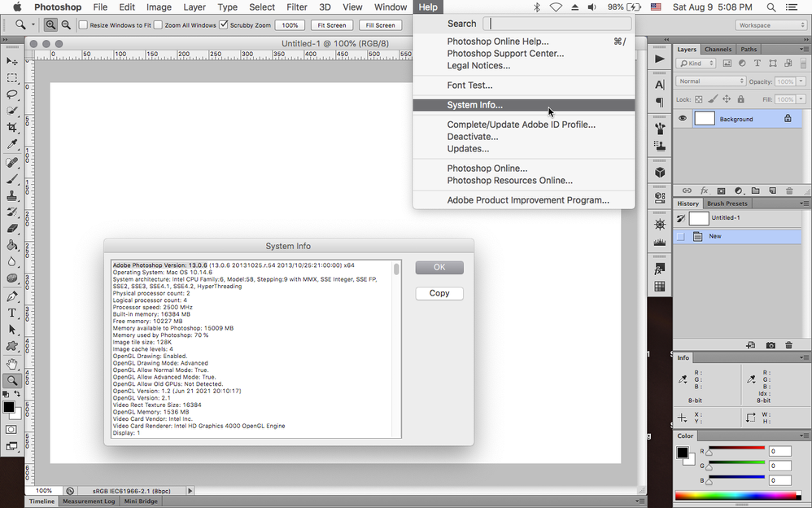Image resolution: width=812 pixels, height=508 pixels.
Task: Click the Zoom Out magnifier in options bar
Action: (x=66, y=25)
